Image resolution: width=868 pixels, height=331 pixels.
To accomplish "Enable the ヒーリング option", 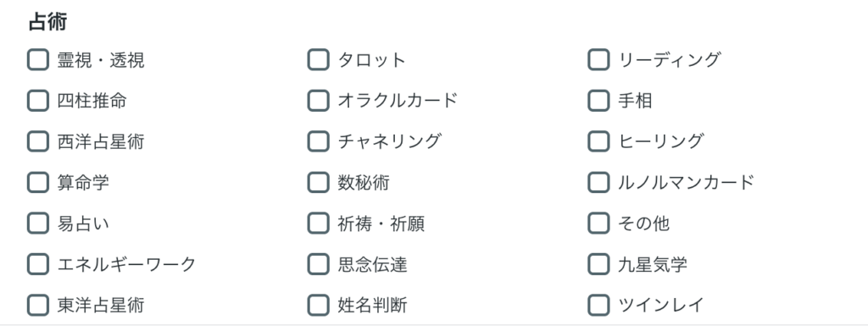I will coord(598,141).
